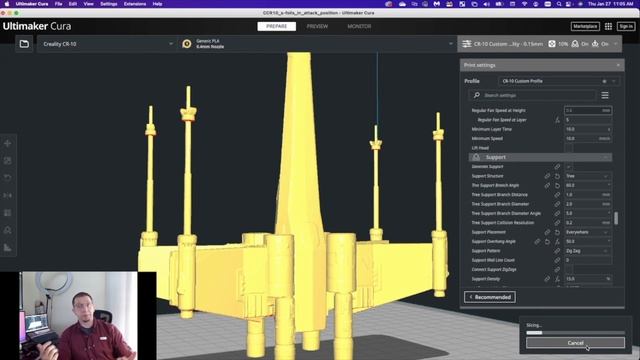Close the Print settings panel

coord(618,65)
